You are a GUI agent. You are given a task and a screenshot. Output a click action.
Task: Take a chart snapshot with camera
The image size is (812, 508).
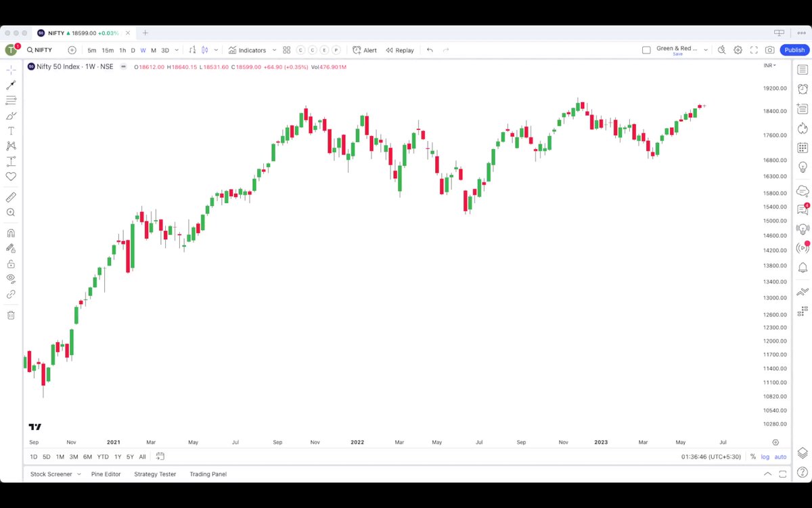tap(770, 50)
